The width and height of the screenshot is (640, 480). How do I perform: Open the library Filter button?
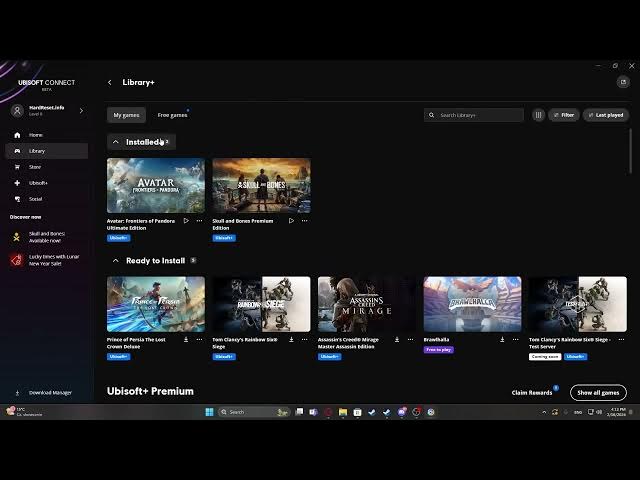pyautogui.click(x=563, y=115)
